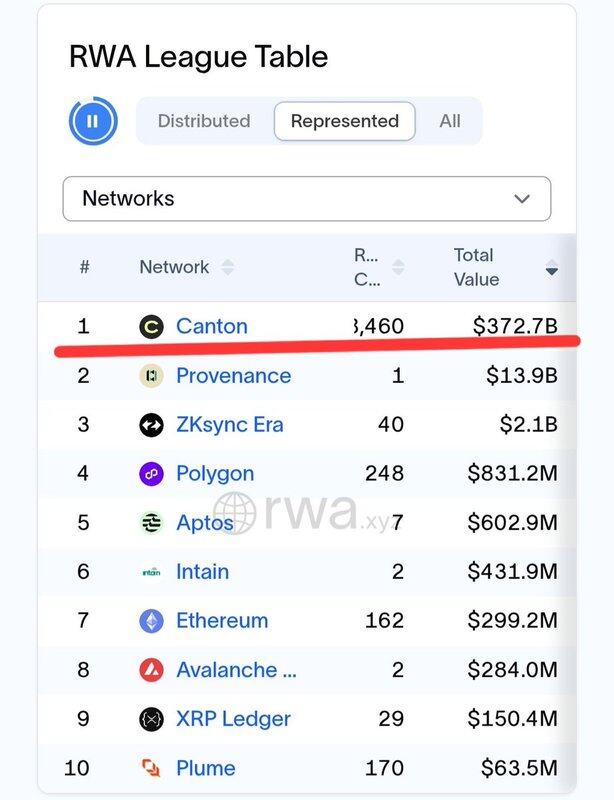The width and height of the screenshot is (614, 800).
Task: Click the rank number column header
Action: tap(85, 267)
